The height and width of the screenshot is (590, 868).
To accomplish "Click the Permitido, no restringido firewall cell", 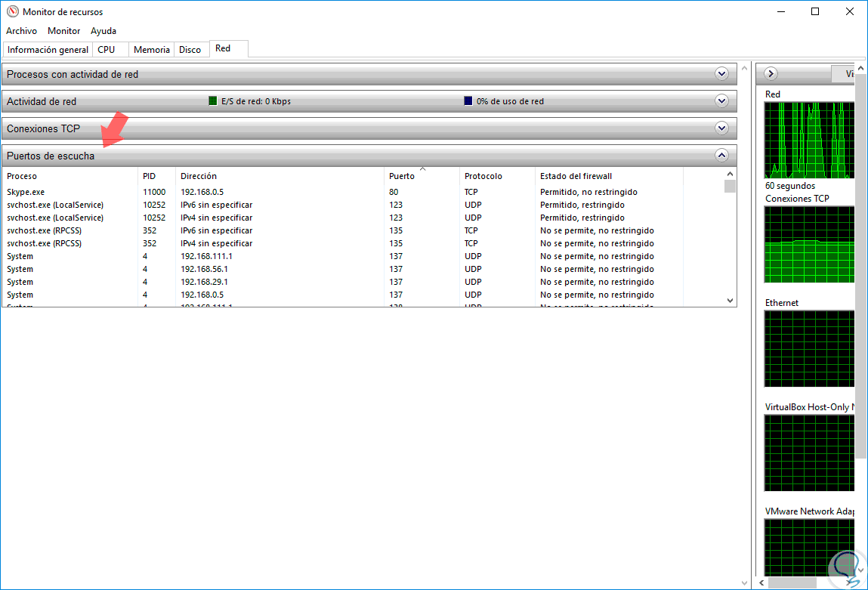I will (588, 192).
